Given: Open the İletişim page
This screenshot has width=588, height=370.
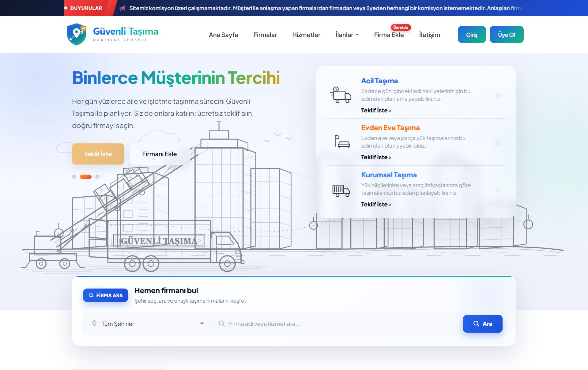Looking at the screenshot, I should click(x=430, y=35).
